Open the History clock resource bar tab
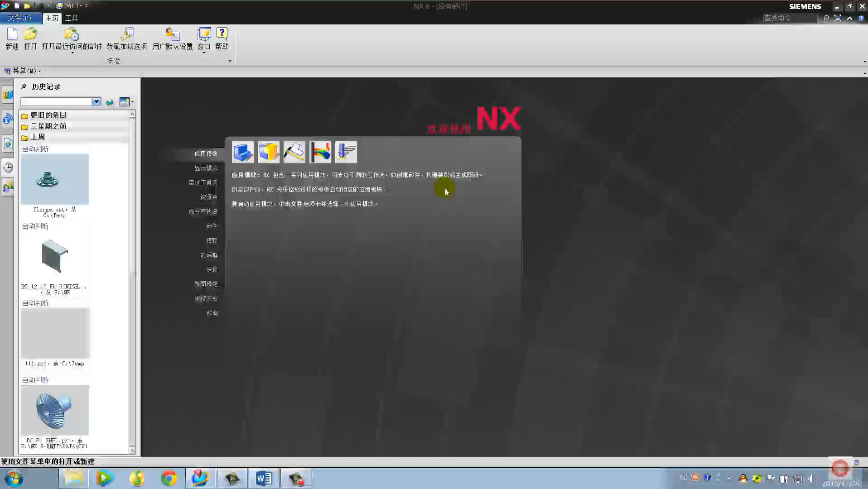868x489 pixels. click(x=8, y=167)
